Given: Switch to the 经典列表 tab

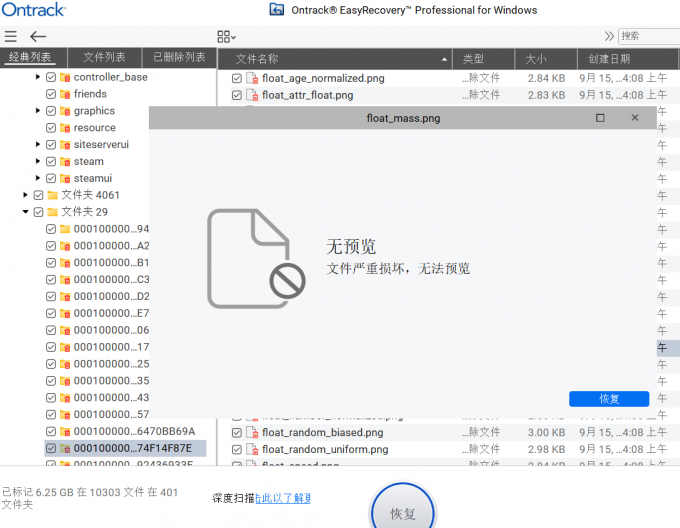Looking at the screenshot, I should (30, 57).
